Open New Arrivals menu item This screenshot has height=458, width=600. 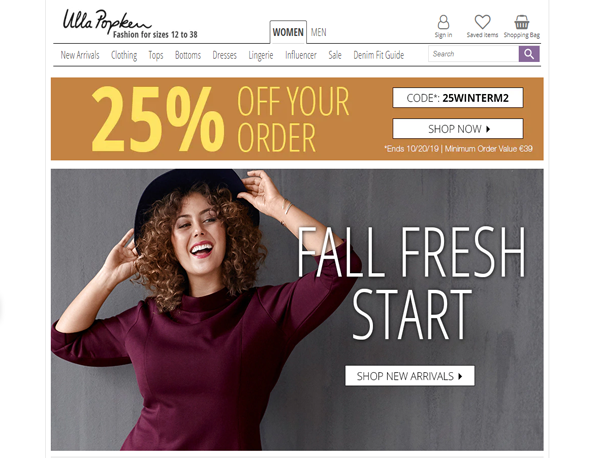pyautogui.click(x=80, y=55)
